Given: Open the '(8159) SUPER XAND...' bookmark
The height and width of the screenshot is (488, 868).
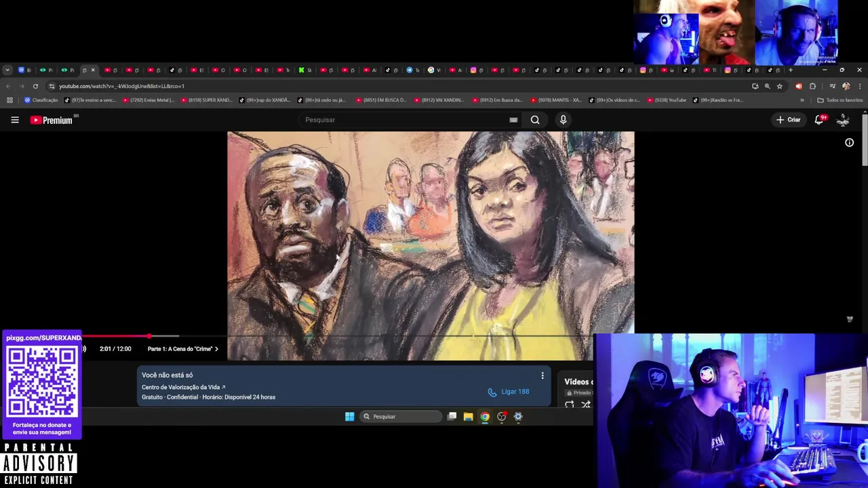Looking at the screenshot, I should tap(207, 100).
